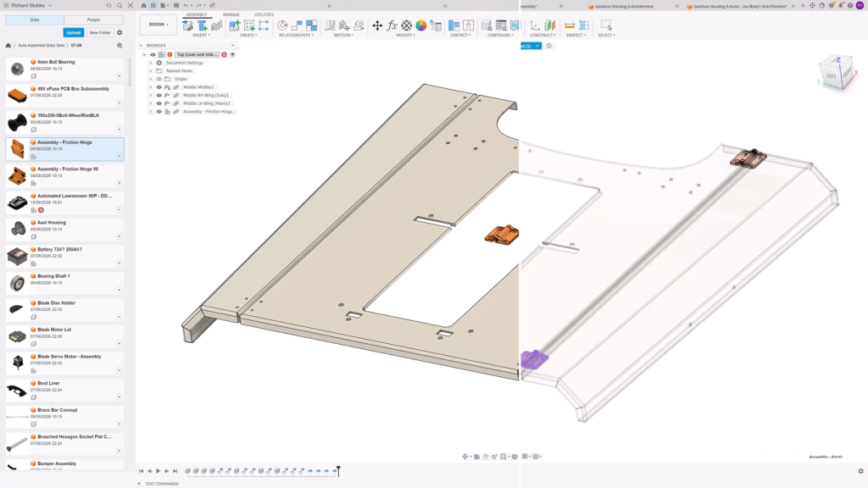Click the search icon in data panel
This screenshot has width=868, height=488.
(120, 6)
